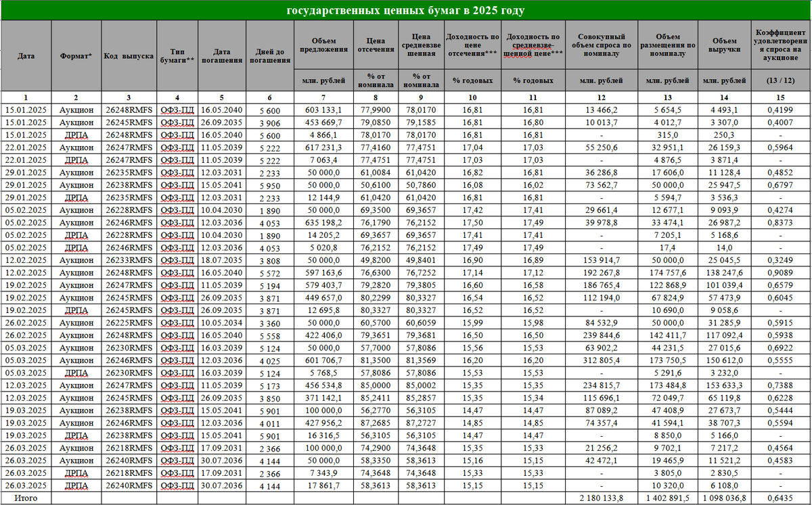Click demand volume cell '55 250,6'

pyautogui.click(x=602, y=147)
